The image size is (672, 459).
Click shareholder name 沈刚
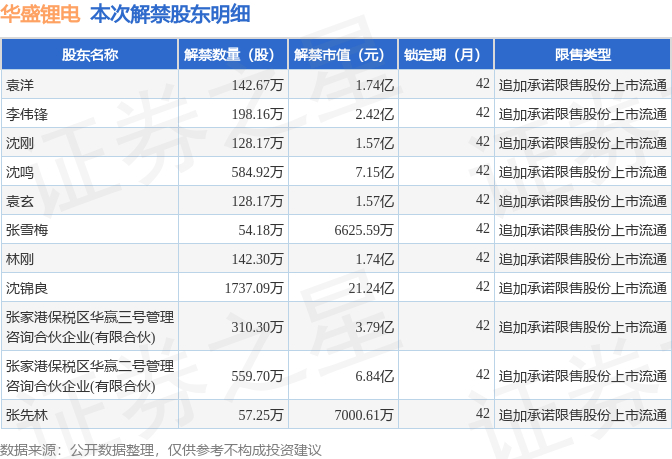coord(20,143)
